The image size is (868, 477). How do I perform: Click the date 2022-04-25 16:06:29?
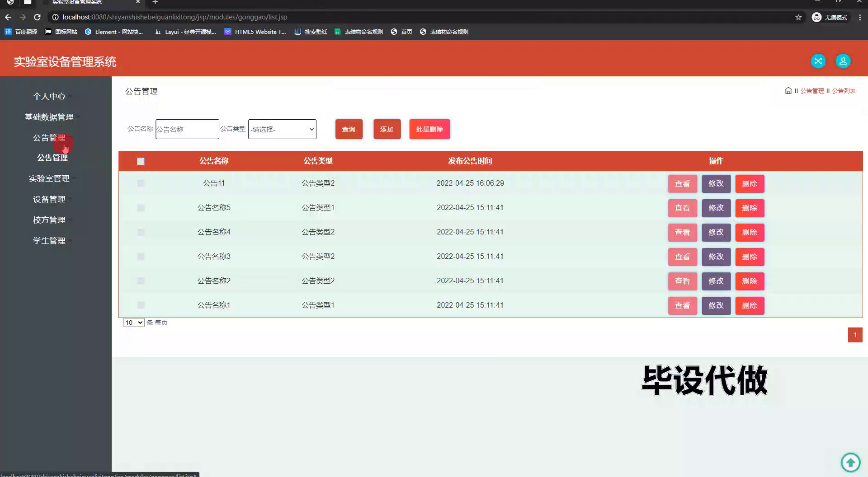pyautogui.click(x=470, y=183)
